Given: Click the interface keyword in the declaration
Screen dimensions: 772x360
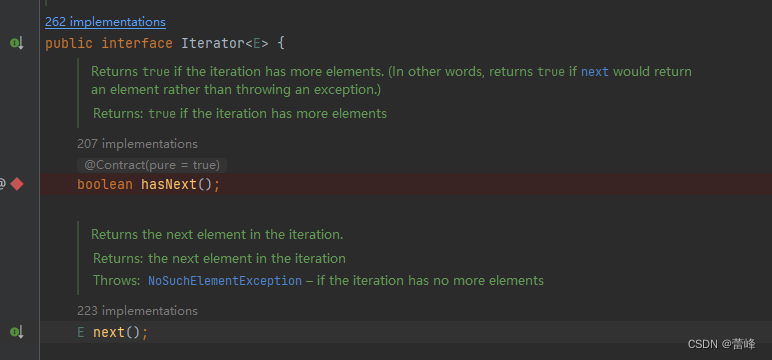Looking at the screenshot, I should (x=137, y=43).
